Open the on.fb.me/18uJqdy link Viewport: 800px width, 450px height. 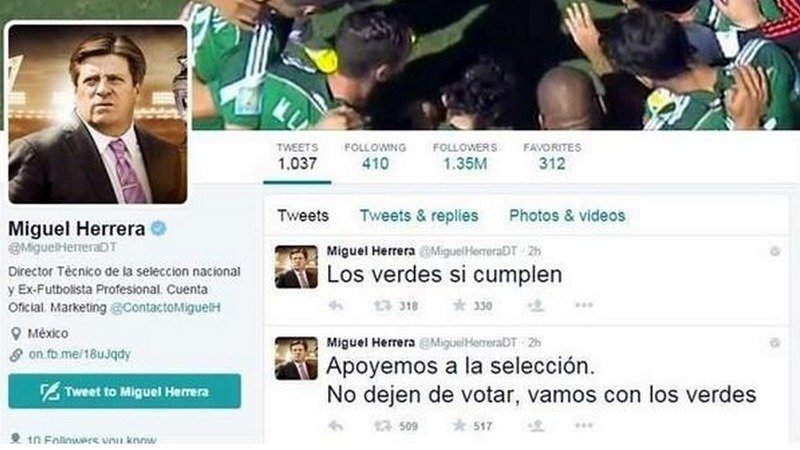[x=79, y=354]
